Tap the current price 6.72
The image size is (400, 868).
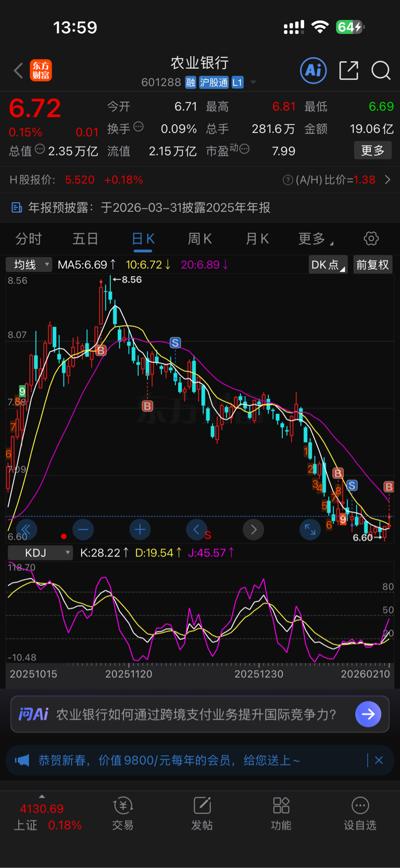(x=35, y=108)
